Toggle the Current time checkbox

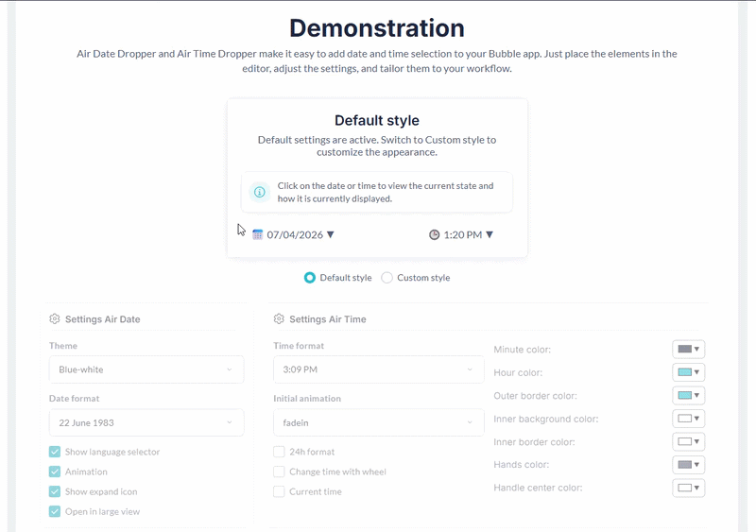coord(279,491)
